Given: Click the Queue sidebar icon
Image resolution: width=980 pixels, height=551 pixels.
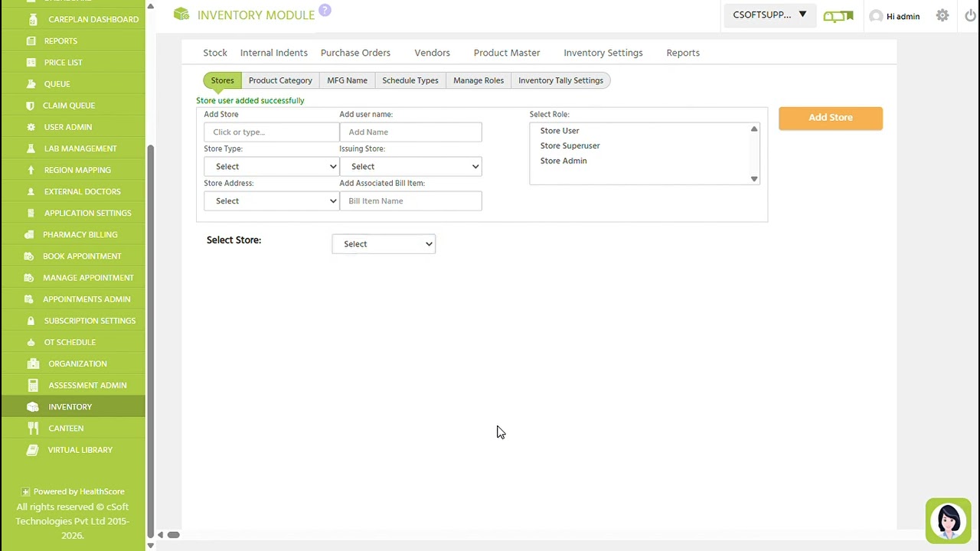Looking at the screenshot, I should [x=31, y=83].
